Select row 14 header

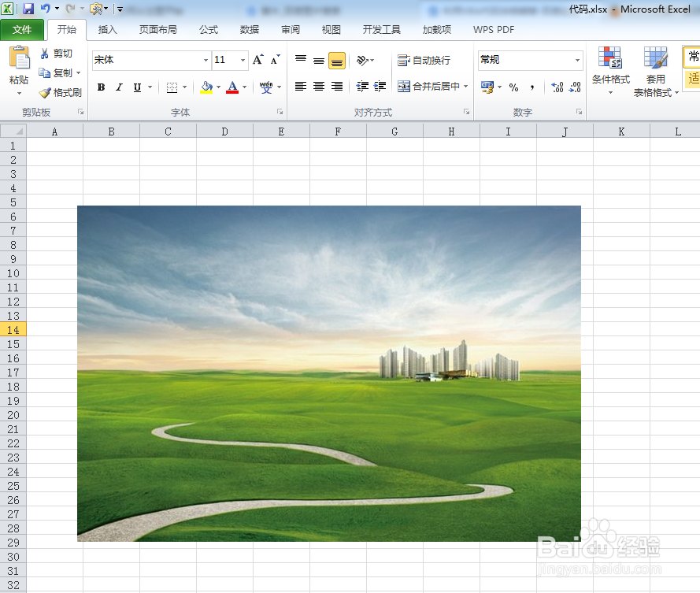coord(13,329)
